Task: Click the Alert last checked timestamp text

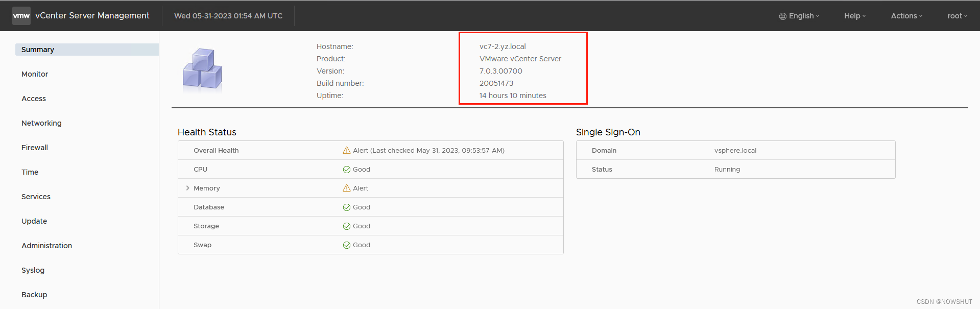Action: [x=428, y=150]
